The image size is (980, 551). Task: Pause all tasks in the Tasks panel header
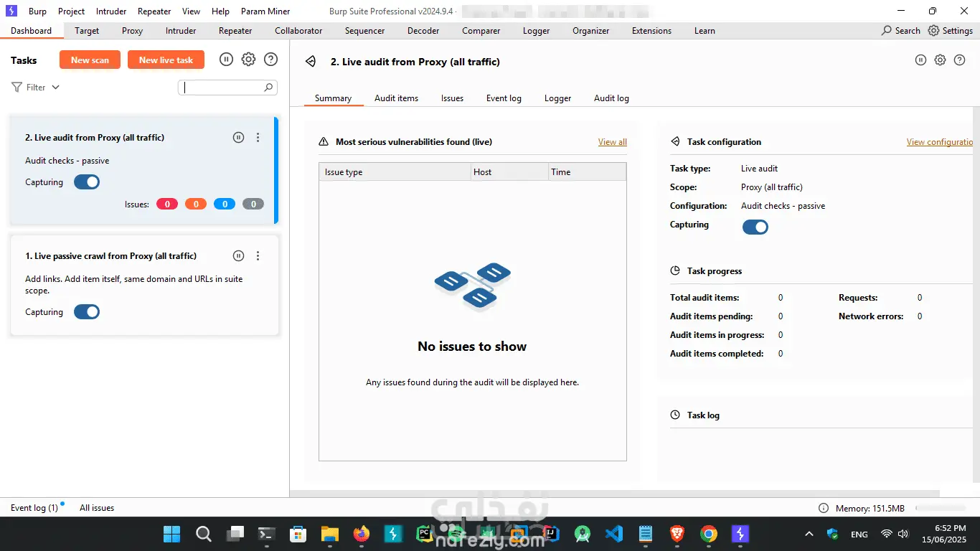click(226, 60)
